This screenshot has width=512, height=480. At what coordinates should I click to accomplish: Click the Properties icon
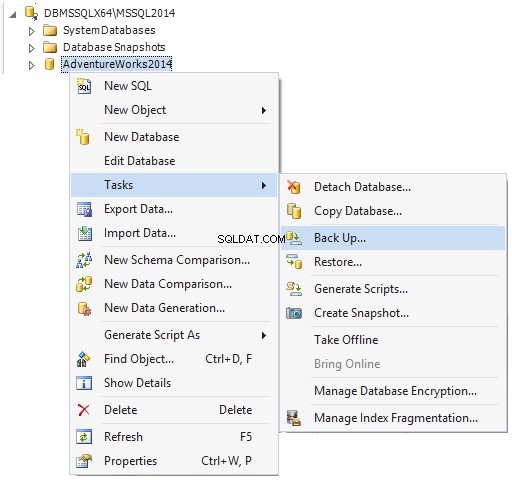[x=84, y=461]
